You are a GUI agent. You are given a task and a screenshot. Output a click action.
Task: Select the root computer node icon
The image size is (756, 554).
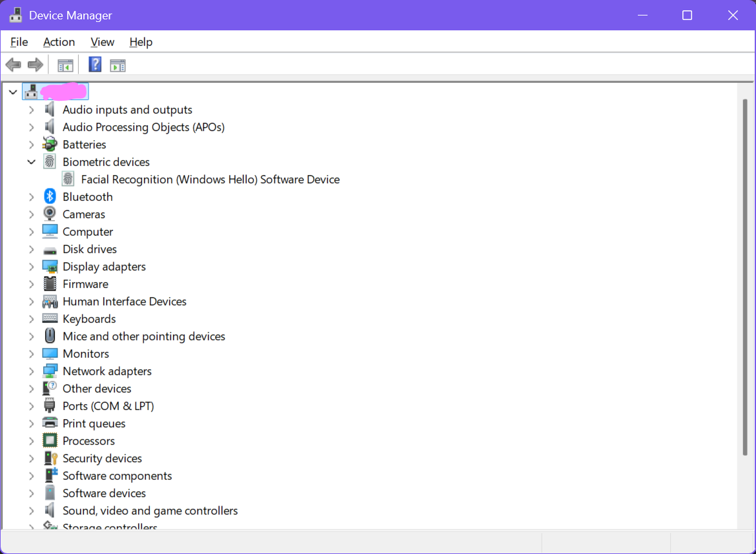coord(31,91)
